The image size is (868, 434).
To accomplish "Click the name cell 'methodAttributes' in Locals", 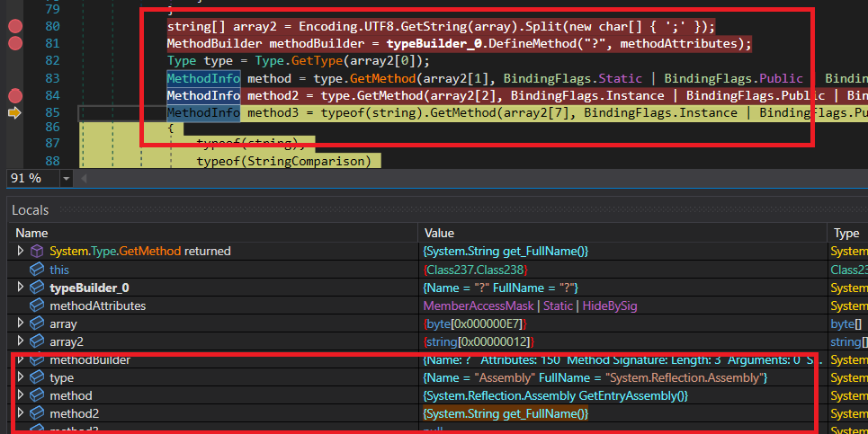I will click(97, 306).
